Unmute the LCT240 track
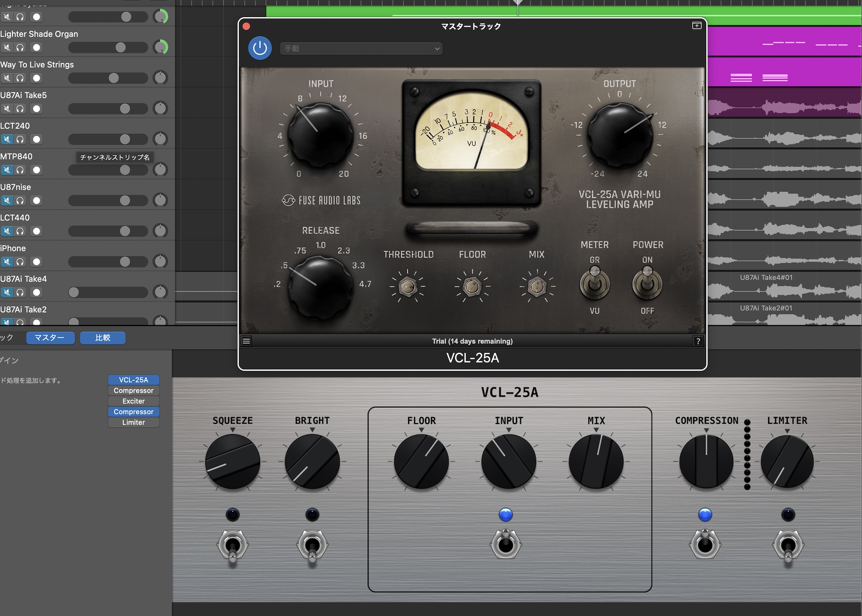 7,140
